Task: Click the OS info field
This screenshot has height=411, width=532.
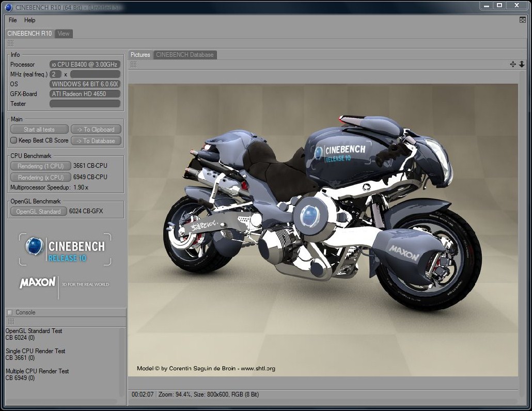Action: (x=85, y=84)
